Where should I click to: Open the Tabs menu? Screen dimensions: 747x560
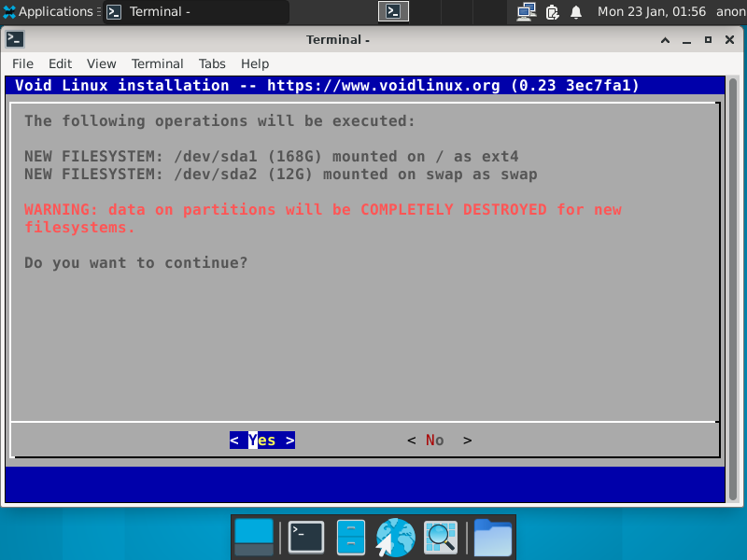(212, 63)
